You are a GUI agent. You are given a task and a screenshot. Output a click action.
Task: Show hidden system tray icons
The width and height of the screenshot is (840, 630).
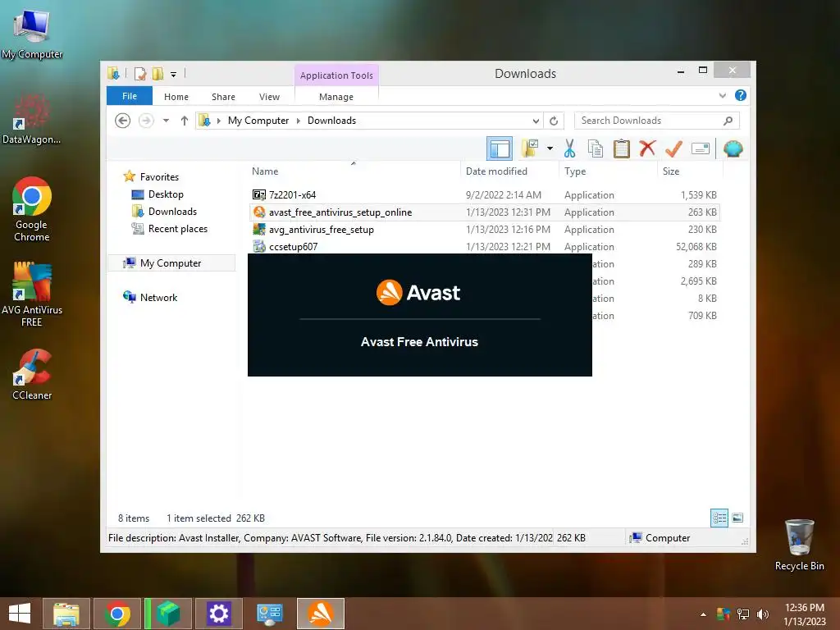(703, 614)
